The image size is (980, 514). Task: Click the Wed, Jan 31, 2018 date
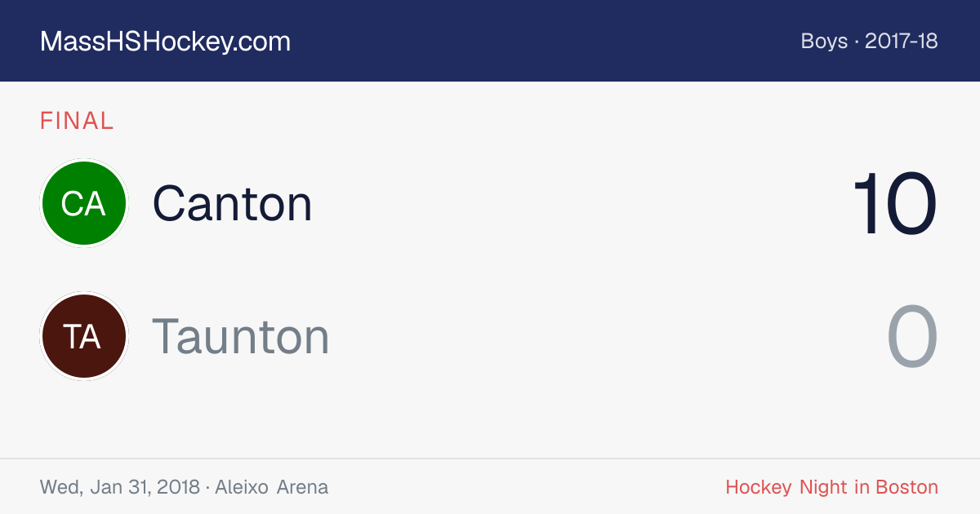120,488
